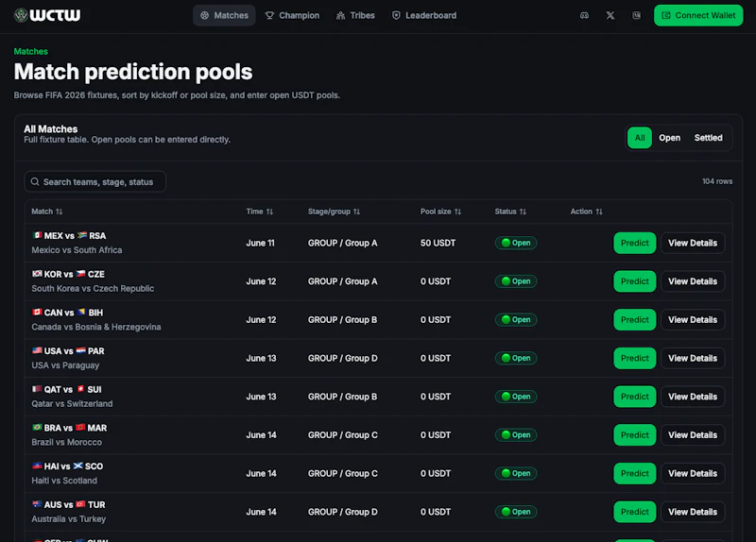Open the Champion nav tab

coord(292,15)
